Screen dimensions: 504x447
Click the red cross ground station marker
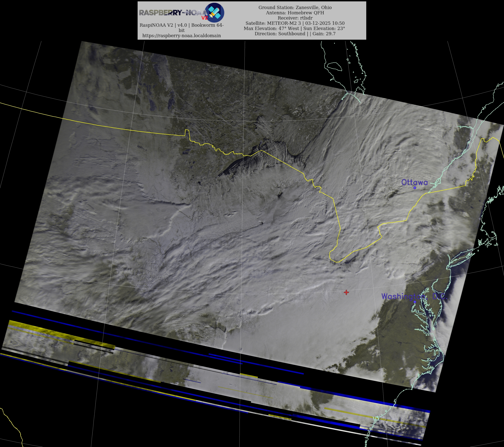(346, 292)
